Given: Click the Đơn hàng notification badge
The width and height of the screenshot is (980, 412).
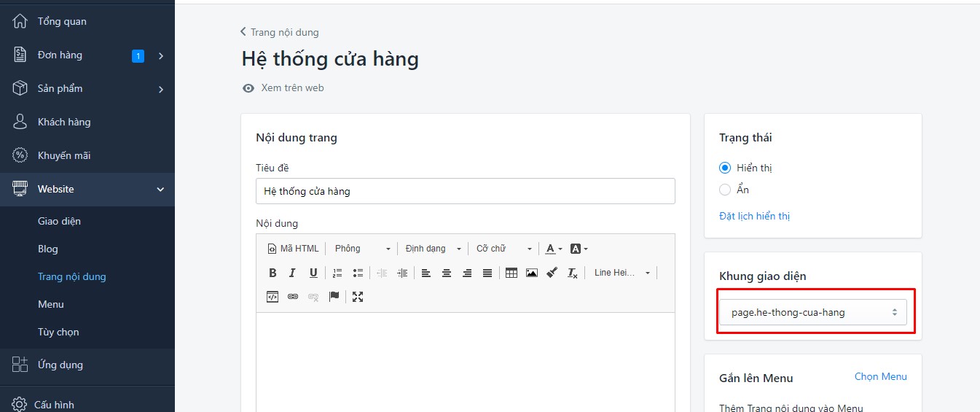Looking at the screenshot, I should (x=138, y=55).
